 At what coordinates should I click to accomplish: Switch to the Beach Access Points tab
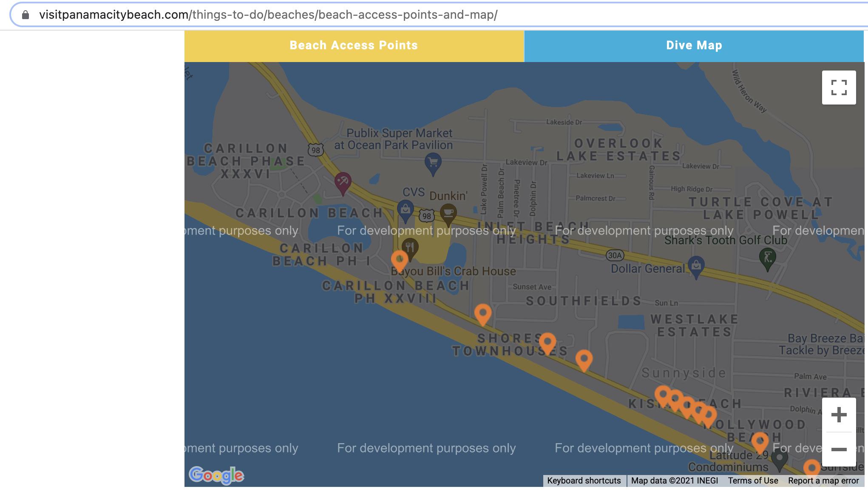[x=353, y=45]
